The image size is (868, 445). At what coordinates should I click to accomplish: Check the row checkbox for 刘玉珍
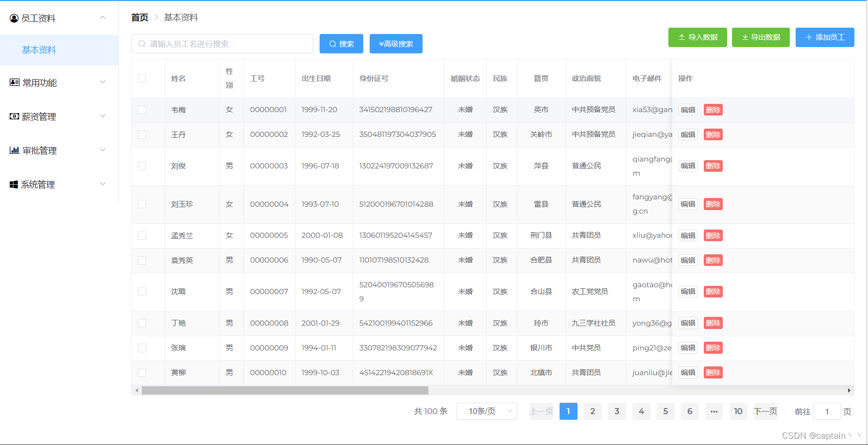tap(142, 204)
